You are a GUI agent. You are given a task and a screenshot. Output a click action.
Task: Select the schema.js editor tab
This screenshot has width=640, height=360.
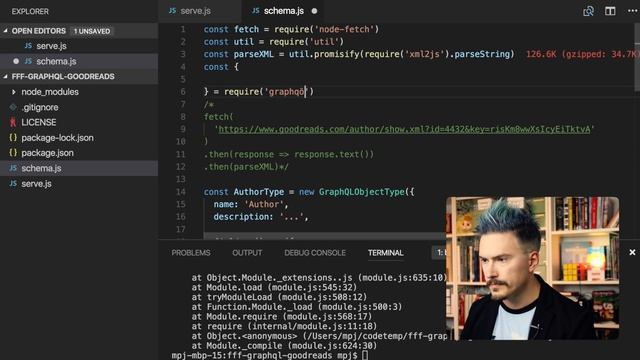(x=284, y=11)
